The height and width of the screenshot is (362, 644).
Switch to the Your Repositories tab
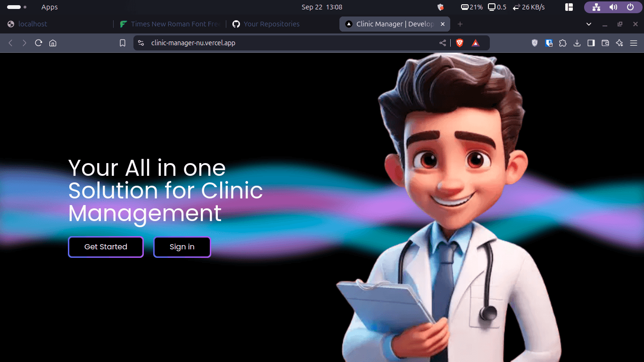[271, 24]
